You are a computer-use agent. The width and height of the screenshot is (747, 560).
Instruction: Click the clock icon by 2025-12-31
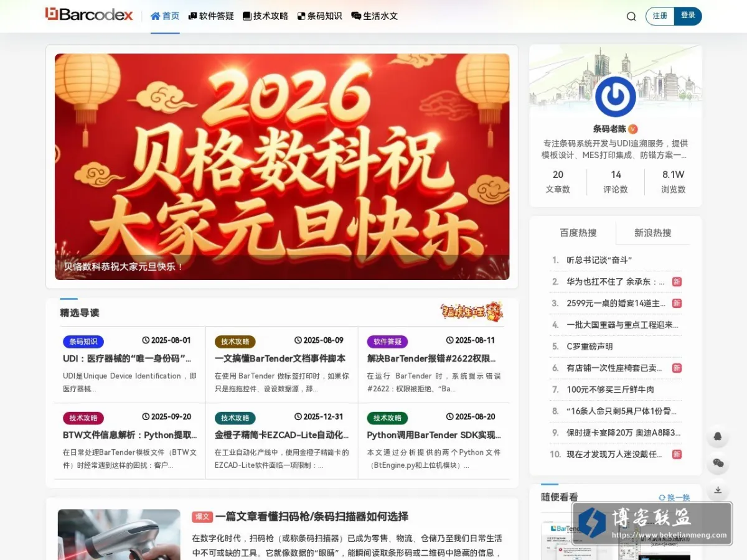point(298,417)
